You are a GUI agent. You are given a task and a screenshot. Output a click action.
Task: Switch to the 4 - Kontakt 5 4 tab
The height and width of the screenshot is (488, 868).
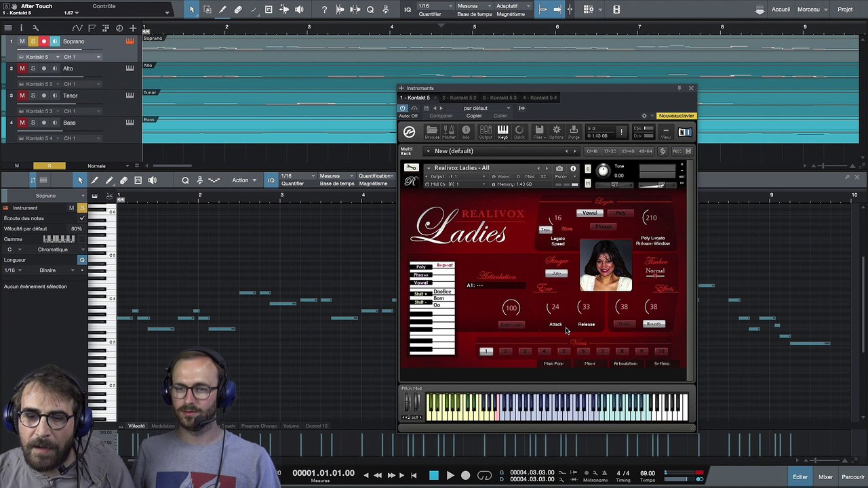point(539,98)
